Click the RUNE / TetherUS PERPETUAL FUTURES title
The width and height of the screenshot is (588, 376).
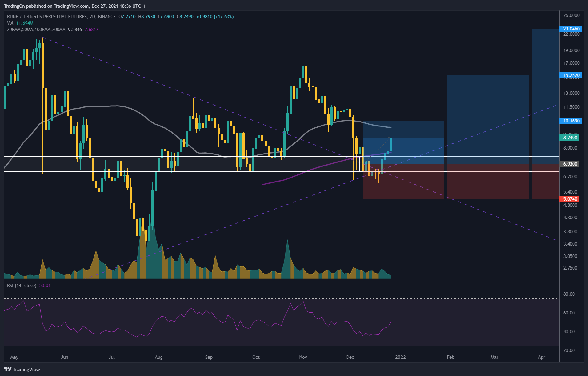[x=47, y=17]
